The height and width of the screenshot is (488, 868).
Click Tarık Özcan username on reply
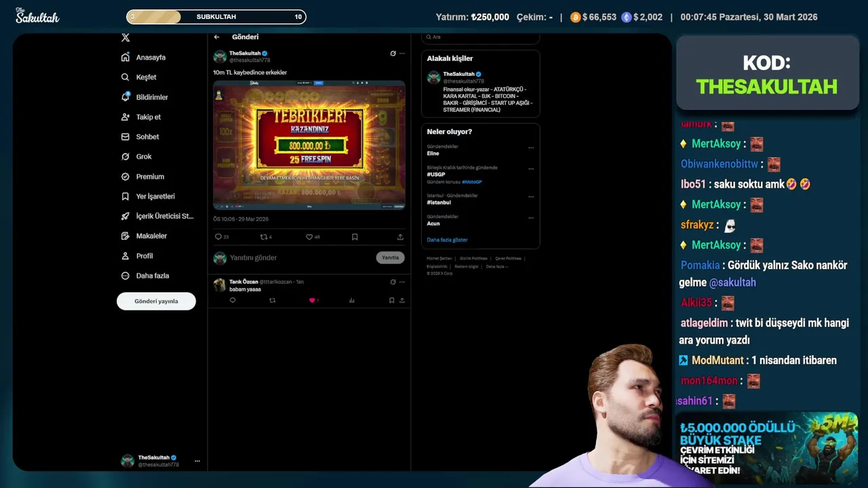(243, 282)
